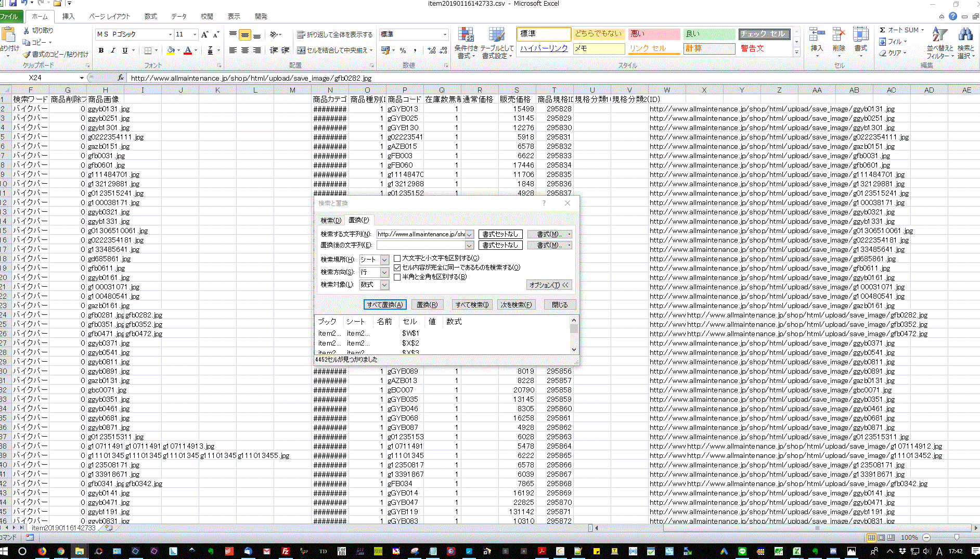Expand the number format dropdown
The image size is (980, 559).
tap(445, 34)
